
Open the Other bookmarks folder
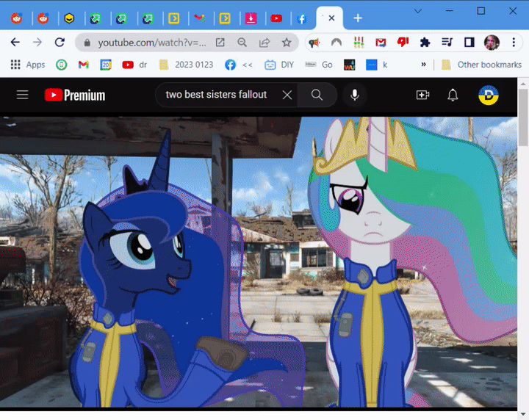[x=481, y=65]
